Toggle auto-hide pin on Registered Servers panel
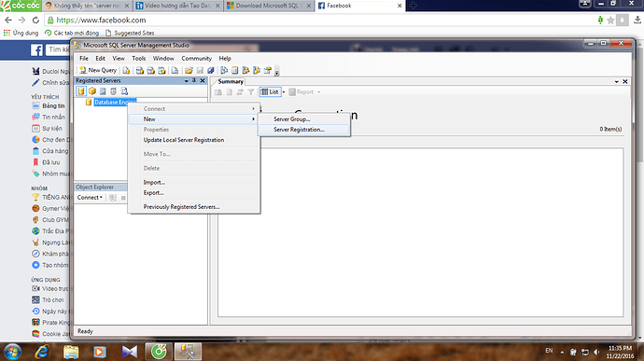 coord(194,80)
